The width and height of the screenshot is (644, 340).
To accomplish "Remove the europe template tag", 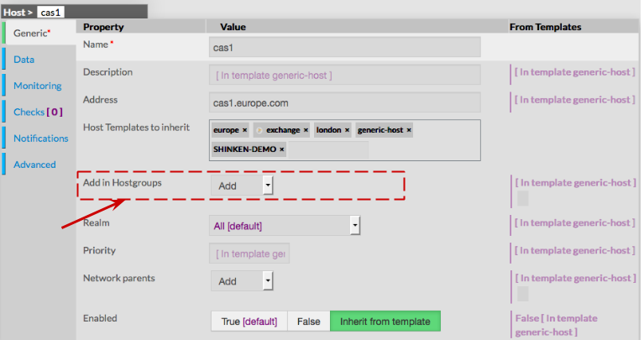I will click(x=244, y=131).
